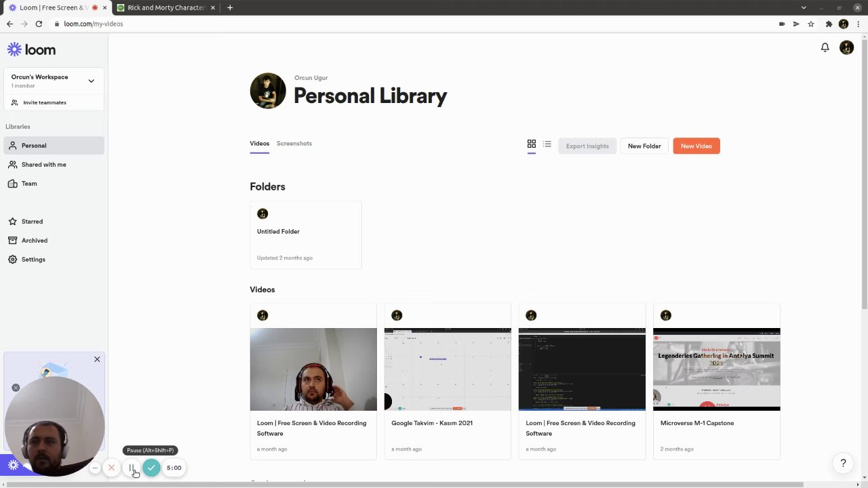The height and width of the screenshot is (488, 868).
Task: Click Invite teammates
Action: click(45, 102)
